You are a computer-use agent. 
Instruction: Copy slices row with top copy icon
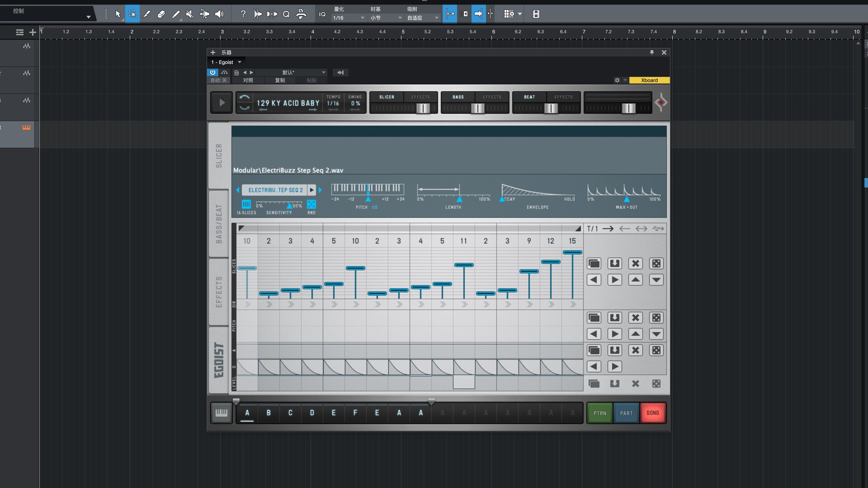pyautogui.click(x=594, y=263)
